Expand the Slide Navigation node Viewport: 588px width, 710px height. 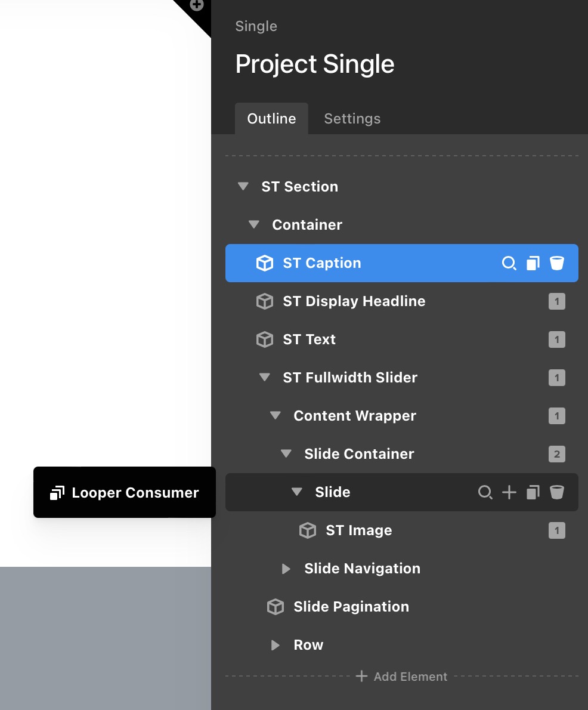tap(286, 569)
